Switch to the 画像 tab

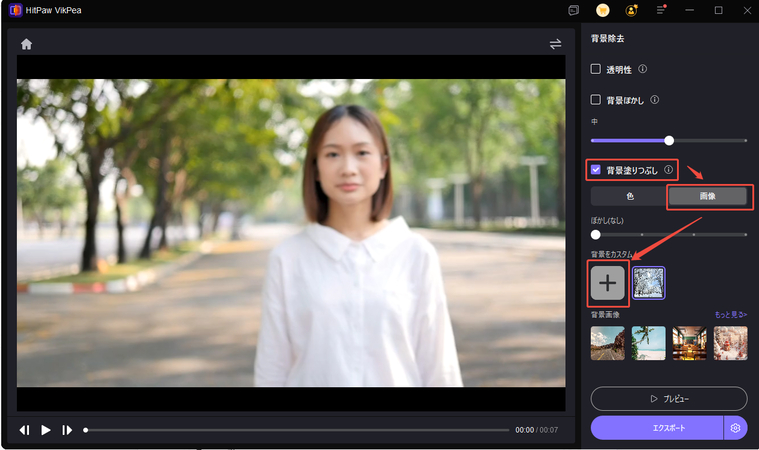coord(708,196)
